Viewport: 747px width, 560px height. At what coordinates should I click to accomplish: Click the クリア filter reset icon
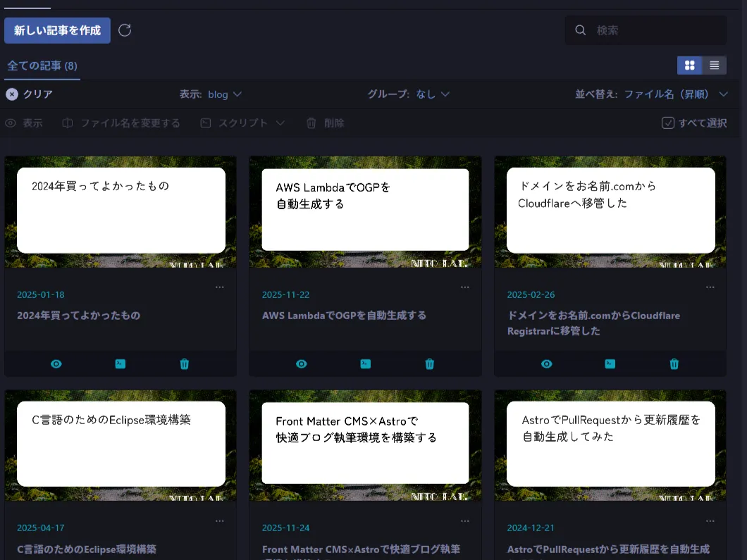12,94
